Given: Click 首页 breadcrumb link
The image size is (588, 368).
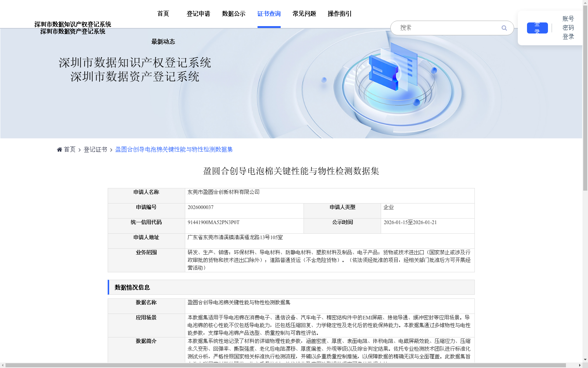Looking at the screenshot, I should [x=69, y=149].
